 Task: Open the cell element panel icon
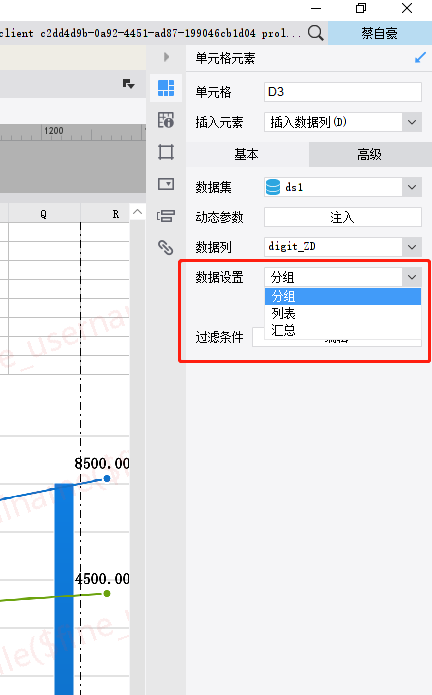(x=166, y=88)
